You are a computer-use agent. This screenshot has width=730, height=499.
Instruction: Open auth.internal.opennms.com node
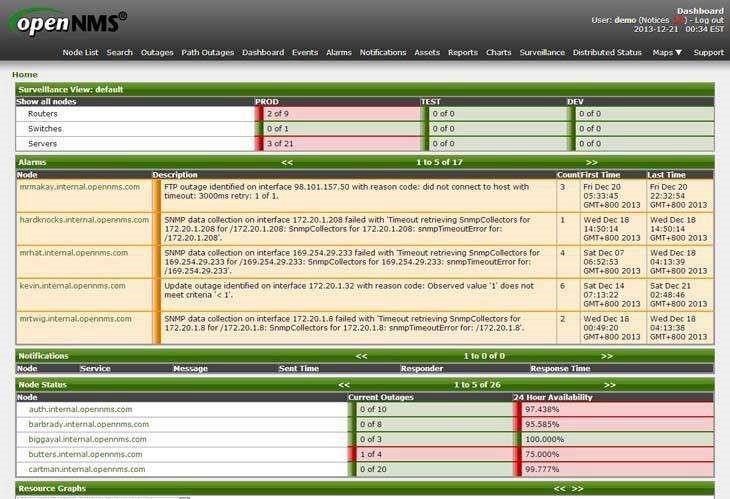(x=81, y=409)
